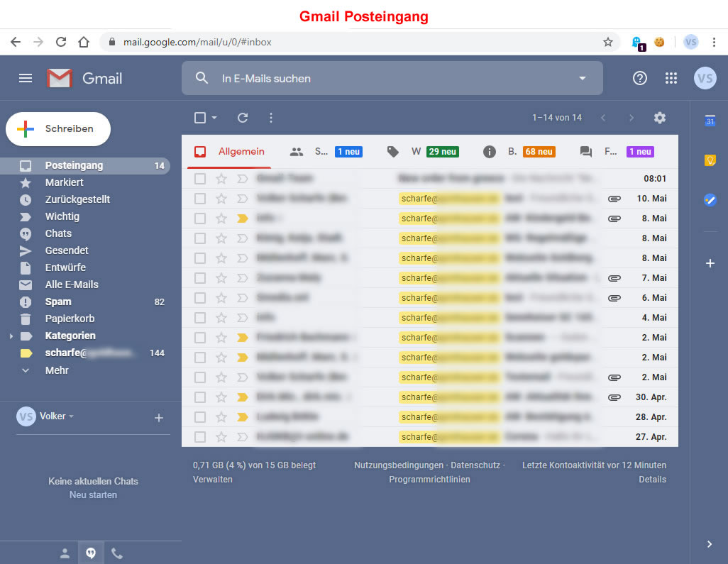Add more add-ons with plus icon
The height and width of the screenshot is (564, 728).
coord(710,263)
